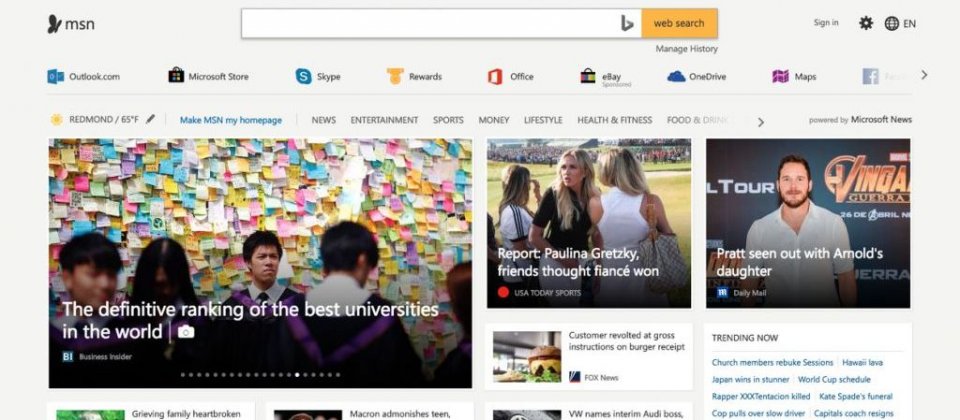The width and height of the screenshot is (960, 420).
Task: Open the OneDrive cloud icon
Action: [676, 77]
